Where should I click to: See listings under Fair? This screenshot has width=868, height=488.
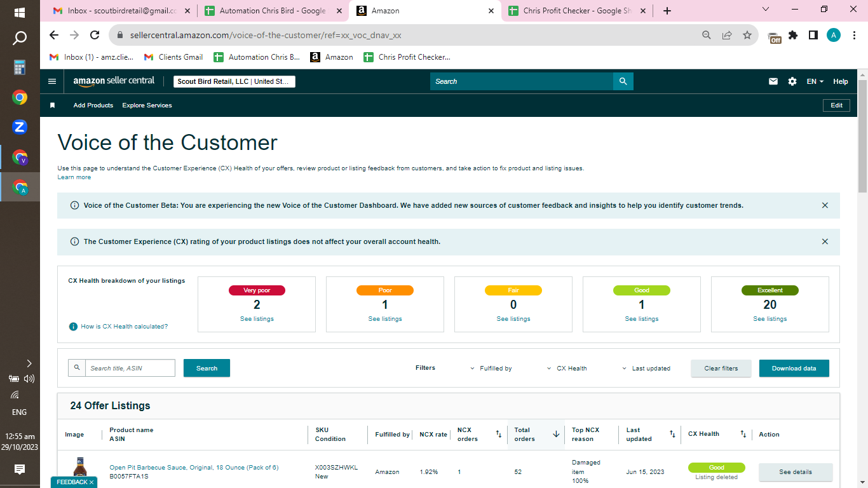[x=513, y=319]
